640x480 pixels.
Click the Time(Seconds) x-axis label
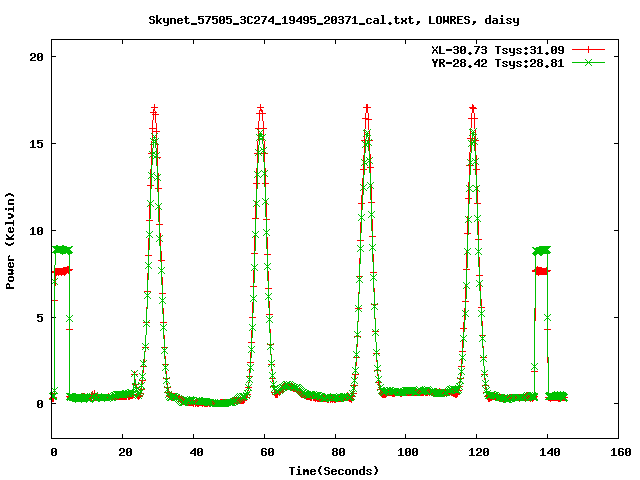(x=335, y=469)
